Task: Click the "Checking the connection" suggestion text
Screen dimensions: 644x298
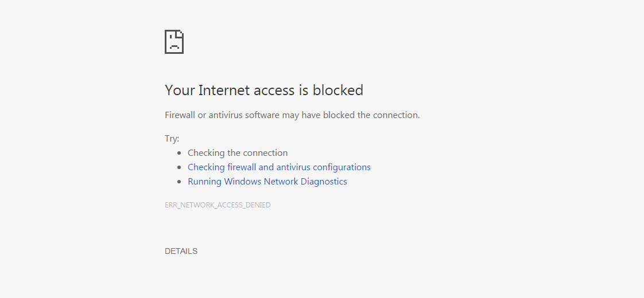Action: [x=238, y=153]
